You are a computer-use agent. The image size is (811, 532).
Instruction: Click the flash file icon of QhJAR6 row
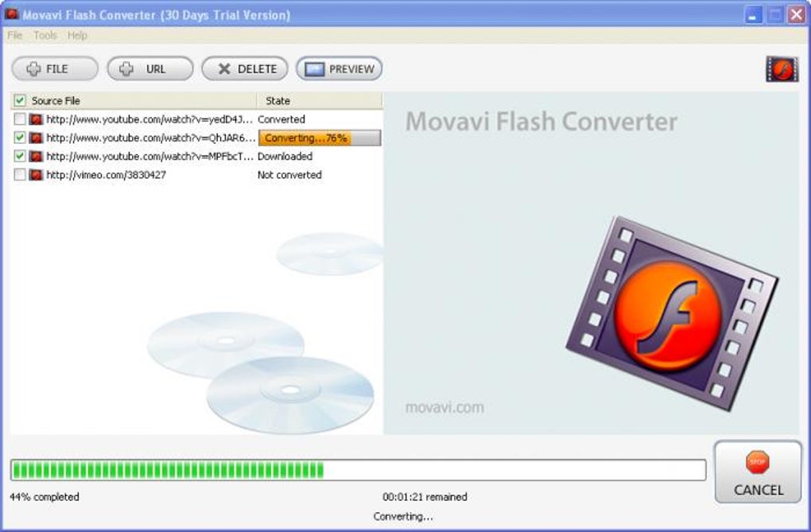click(x=36, y=138)
